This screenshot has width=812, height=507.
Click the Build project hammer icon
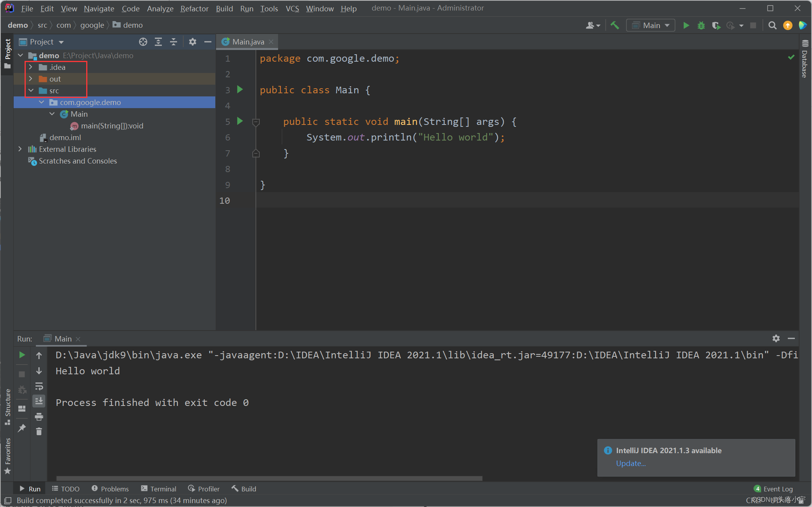point(615,25)
